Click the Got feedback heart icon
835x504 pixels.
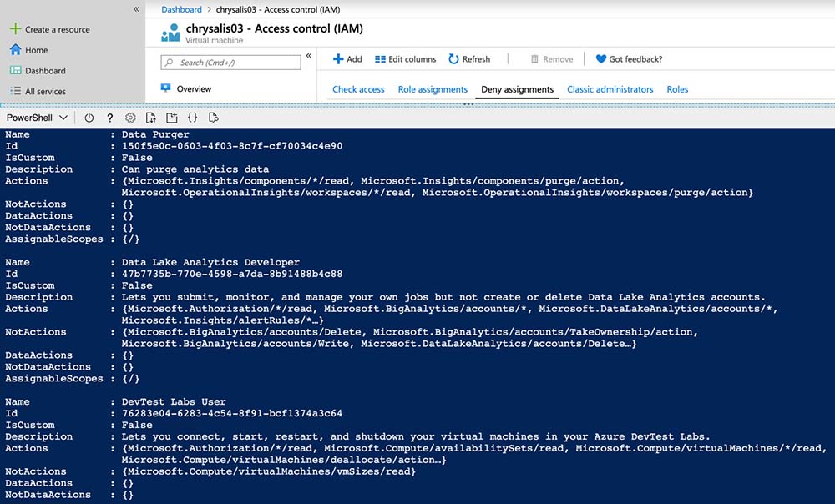coord(601,59)
